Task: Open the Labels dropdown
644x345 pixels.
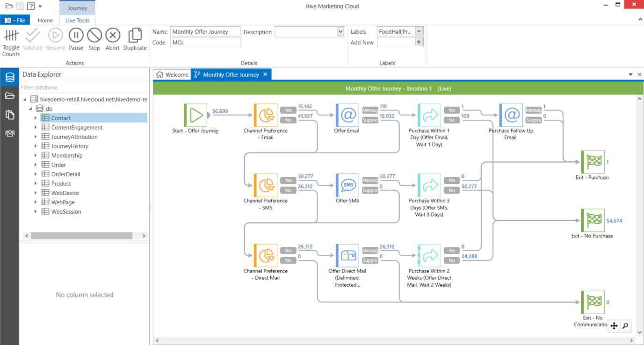Action: click(x=419, y=31)
